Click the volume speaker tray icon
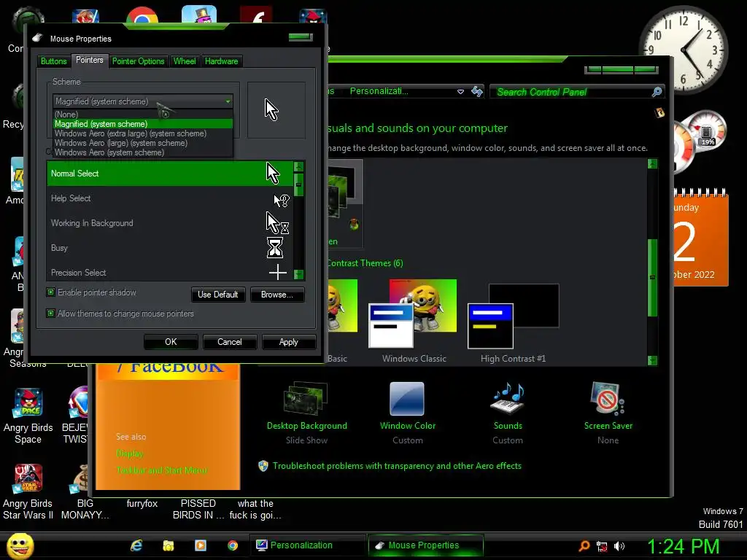This screenshot has height=560, width=747. 619,546
